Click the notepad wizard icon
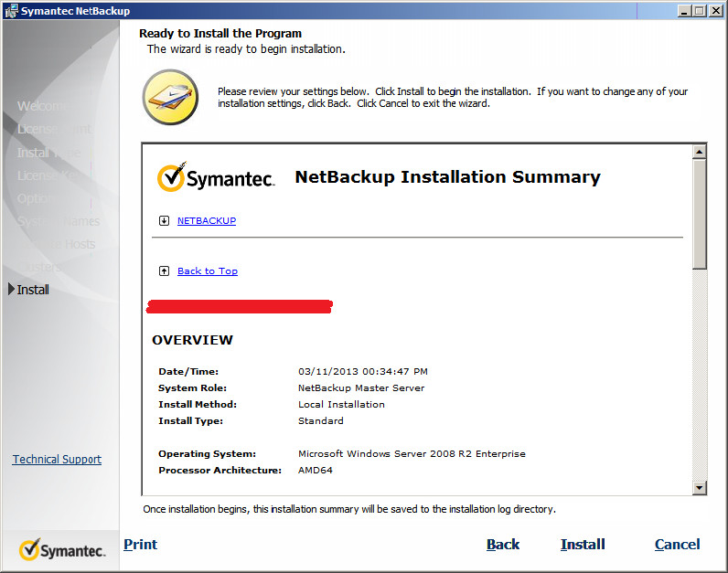 click(x=170, y=97)
